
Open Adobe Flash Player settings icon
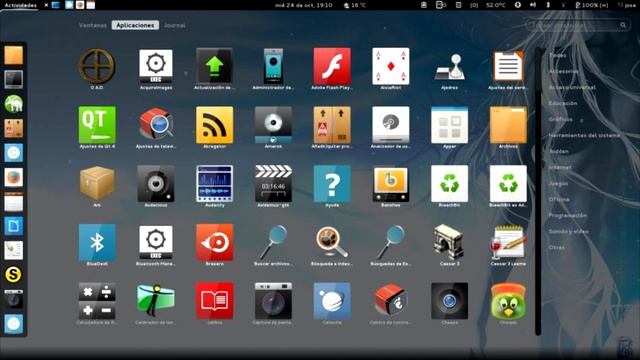332,66
